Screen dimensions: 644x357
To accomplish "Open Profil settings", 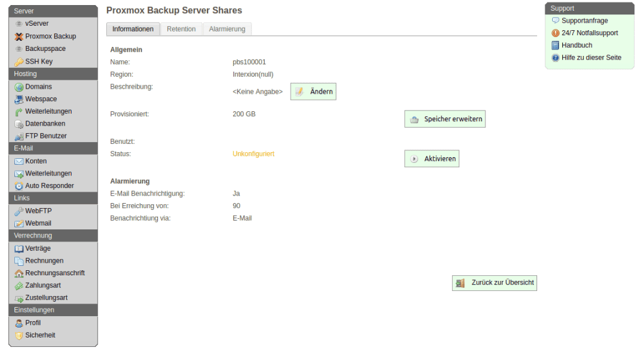I will 33,323.
